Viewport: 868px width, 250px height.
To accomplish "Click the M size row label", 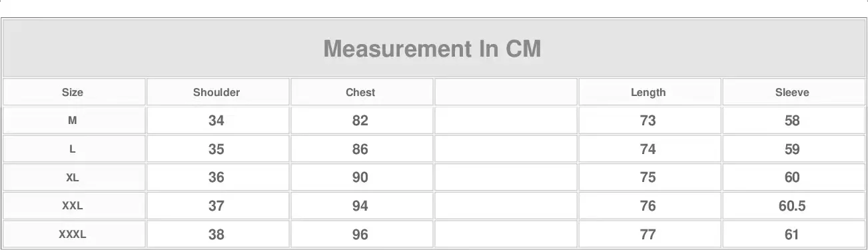I will pyautogui.click(x=73, y=121).
